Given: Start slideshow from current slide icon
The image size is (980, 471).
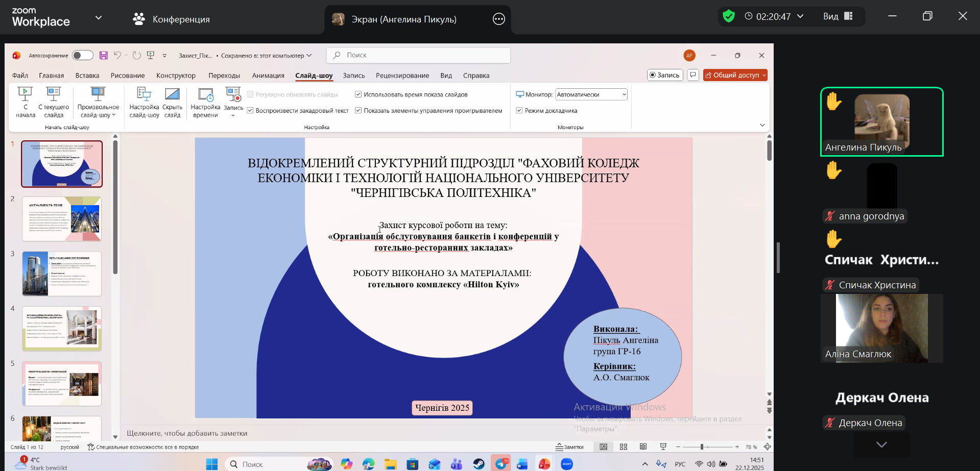Looking at the screenshot, I should pos(54,94).
